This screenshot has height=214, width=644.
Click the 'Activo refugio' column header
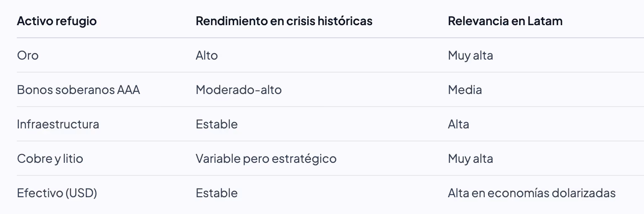click(x=57, y=21)
